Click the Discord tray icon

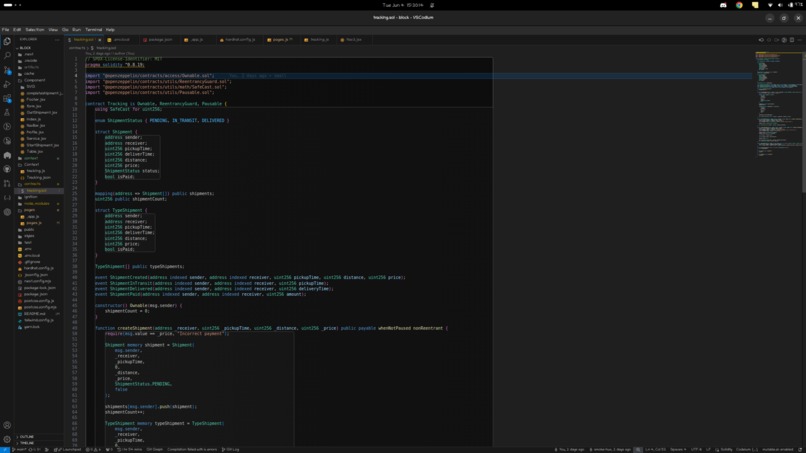point(723,5)
